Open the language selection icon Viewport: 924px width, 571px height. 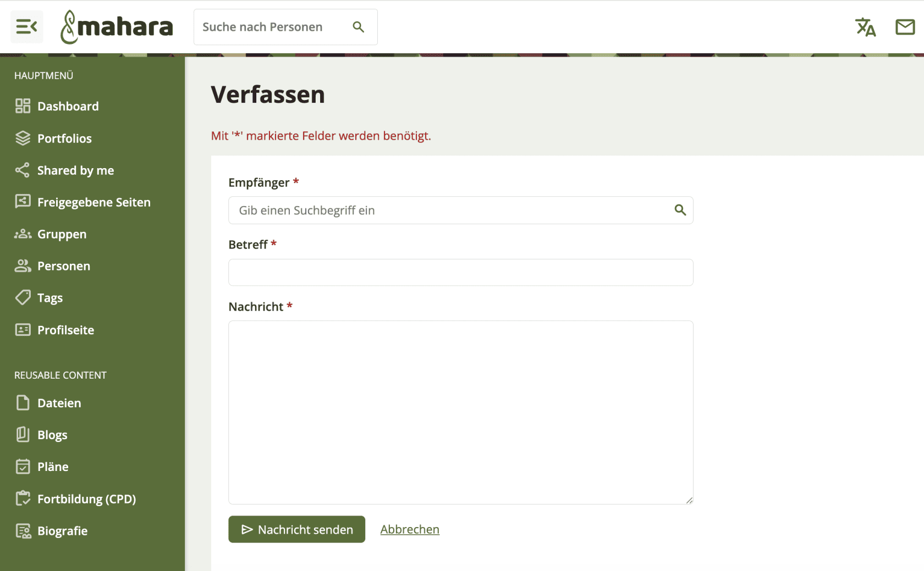865,27
